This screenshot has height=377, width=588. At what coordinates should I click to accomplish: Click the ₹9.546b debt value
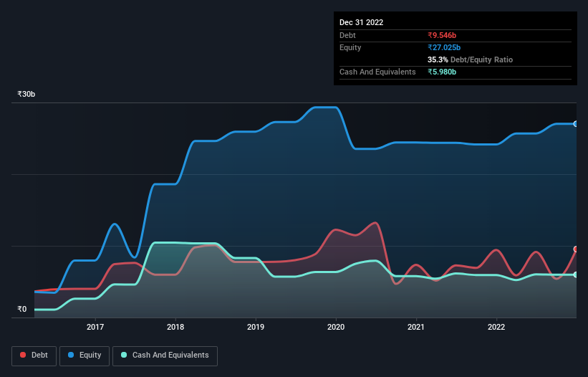pos(442,35)
